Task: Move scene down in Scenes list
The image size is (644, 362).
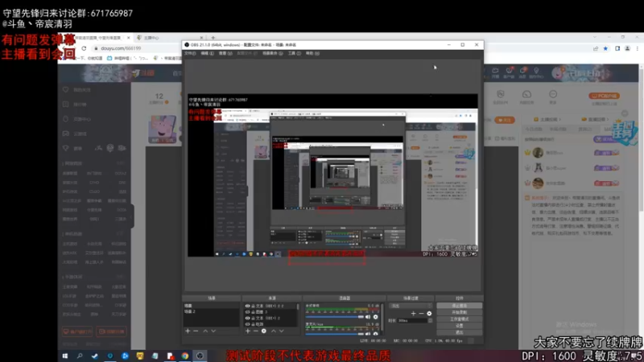Action: click(x=213, y=331)
